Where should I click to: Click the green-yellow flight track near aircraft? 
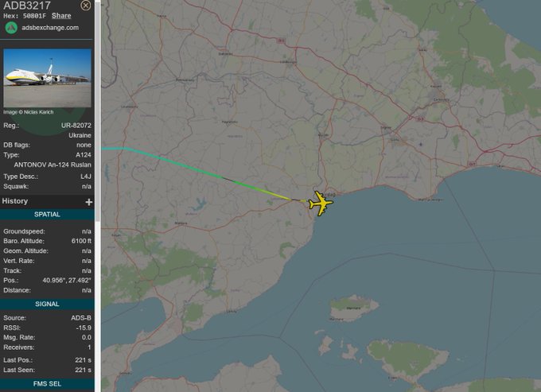pos(264,191)
